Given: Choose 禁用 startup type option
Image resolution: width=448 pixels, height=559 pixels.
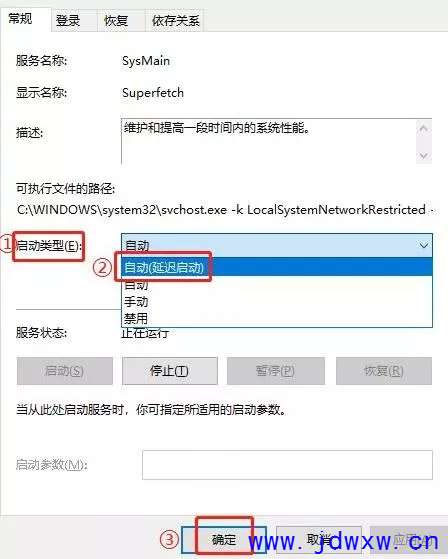Looking at the screenshot, I should click(x=277, y=318).
